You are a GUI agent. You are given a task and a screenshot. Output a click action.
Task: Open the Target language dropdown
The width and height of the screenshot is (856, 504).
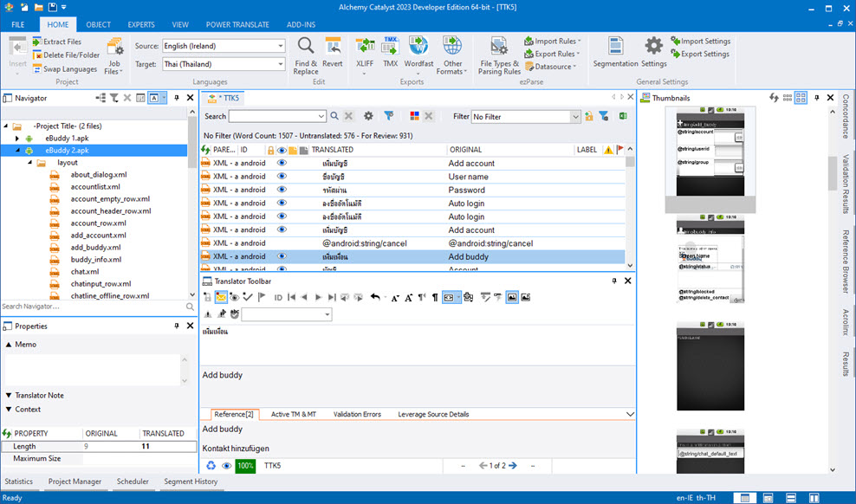[x=280, y=64]
